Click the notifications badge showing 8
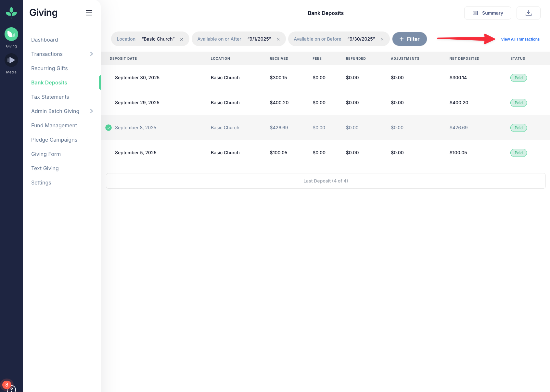The image size is (550, 392). (x=6, y=385)
